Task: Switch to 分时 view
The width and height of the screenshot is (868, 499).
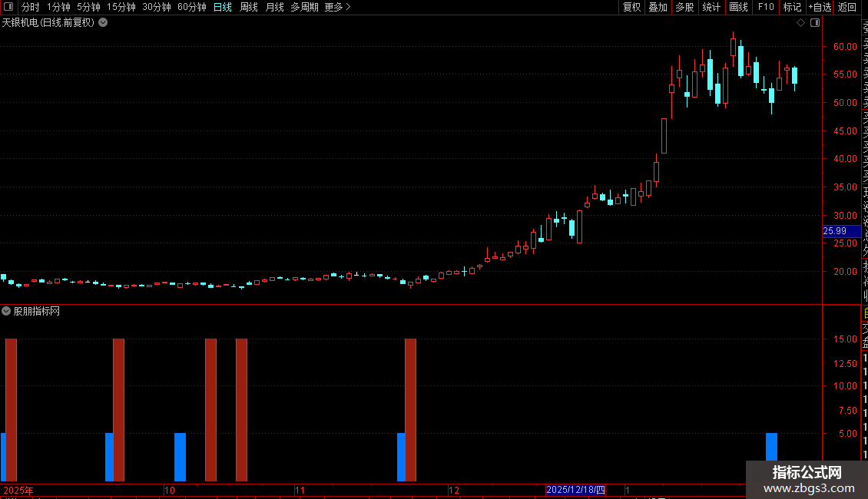Action: (31, 7)
